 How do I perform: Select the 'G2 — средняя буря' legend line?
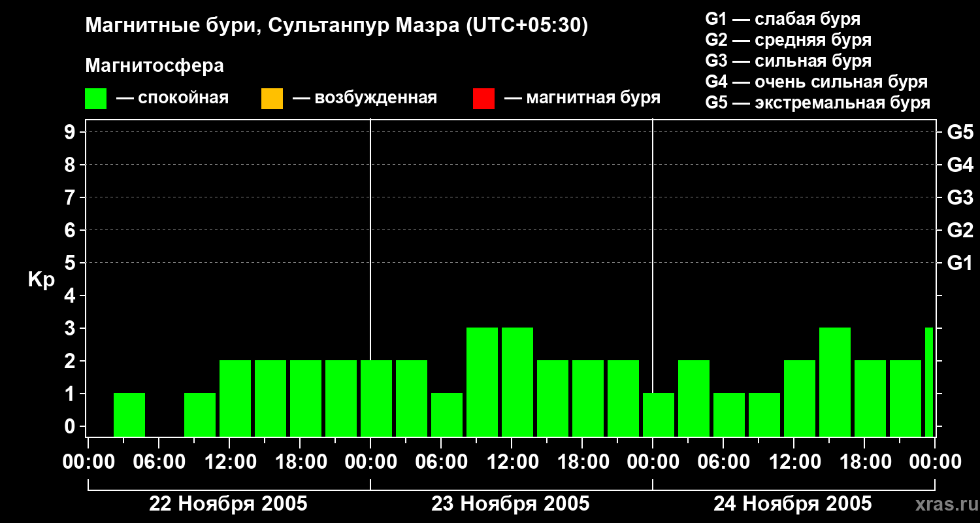coord(789,40)
